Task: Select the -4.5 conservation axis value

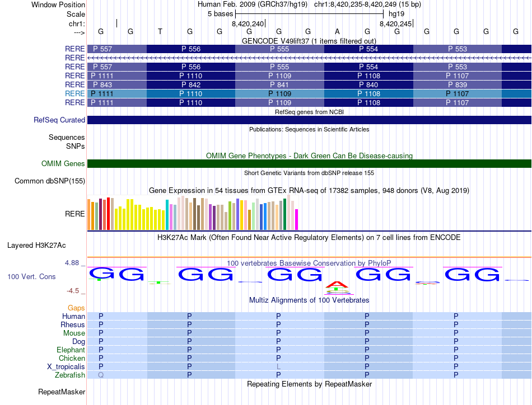Action: coord(73,291)
